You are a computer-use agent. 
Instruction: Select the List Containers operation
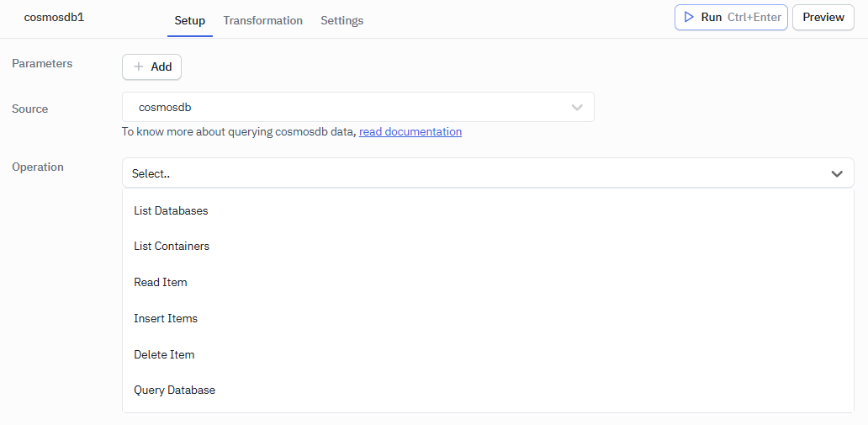coord(172,247)
